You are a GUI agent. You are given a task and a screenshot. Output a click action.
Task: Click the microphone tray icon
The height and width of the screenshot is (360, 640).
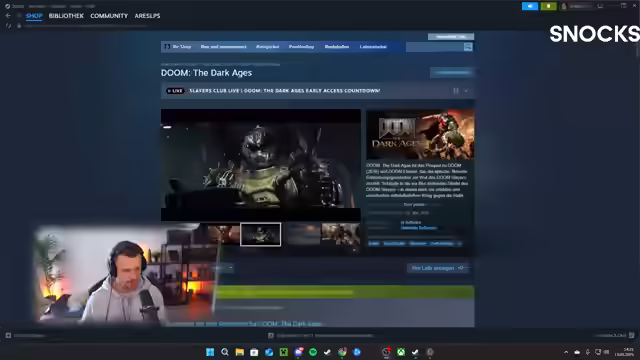587,352
